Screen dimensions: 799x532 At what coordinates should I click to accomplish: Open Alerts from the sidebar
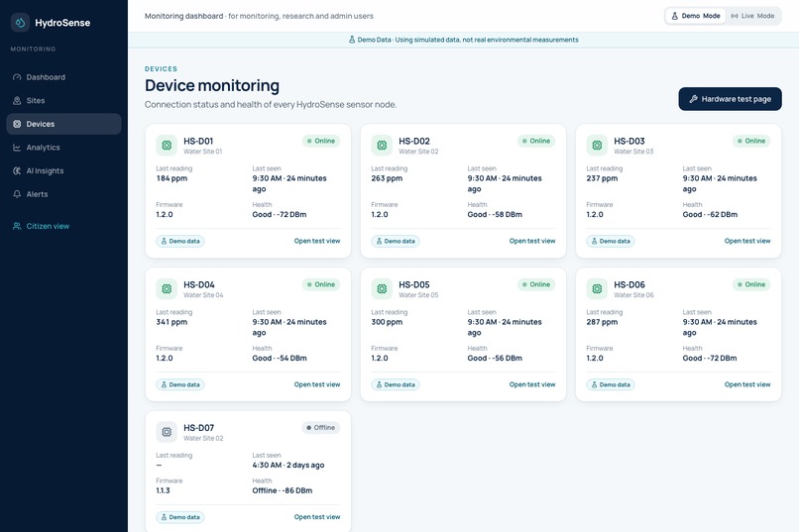pos(63,194)
